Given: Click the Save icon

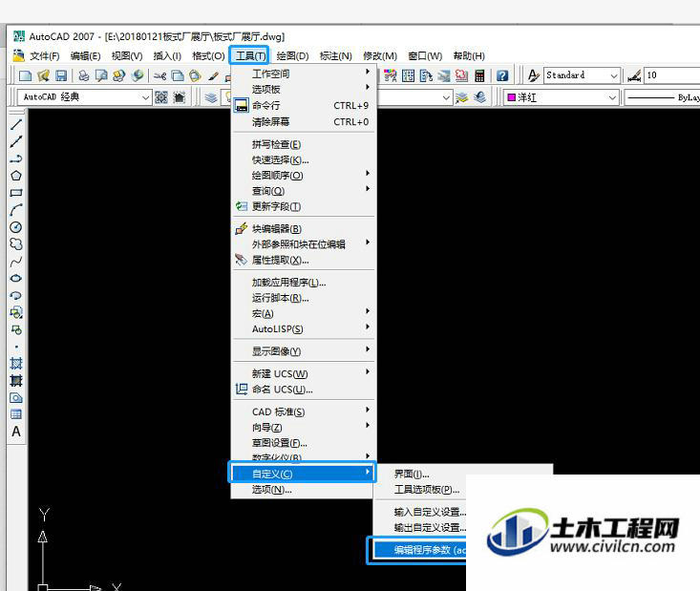Looking at the screenshot, I should (x=61, y=75).
